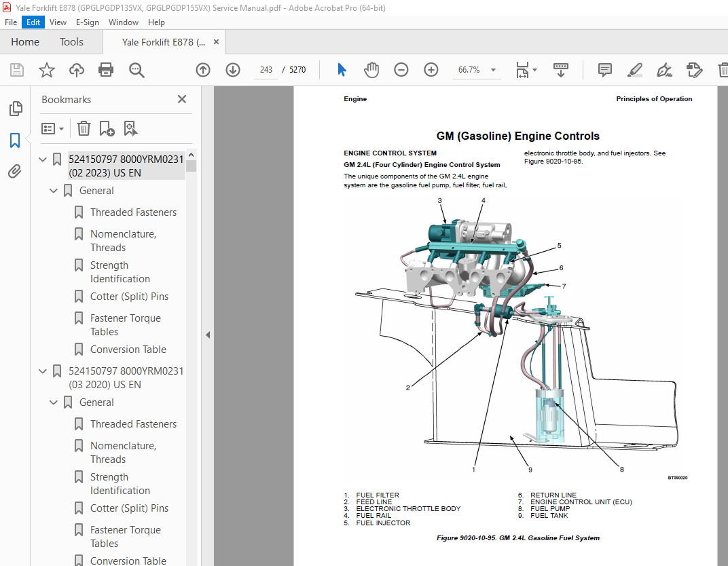Screen dimensions: 728x566
Task: Open Cotter (Split) Pins under 03 2020 bookmark
Action: (x=129, y=508)
